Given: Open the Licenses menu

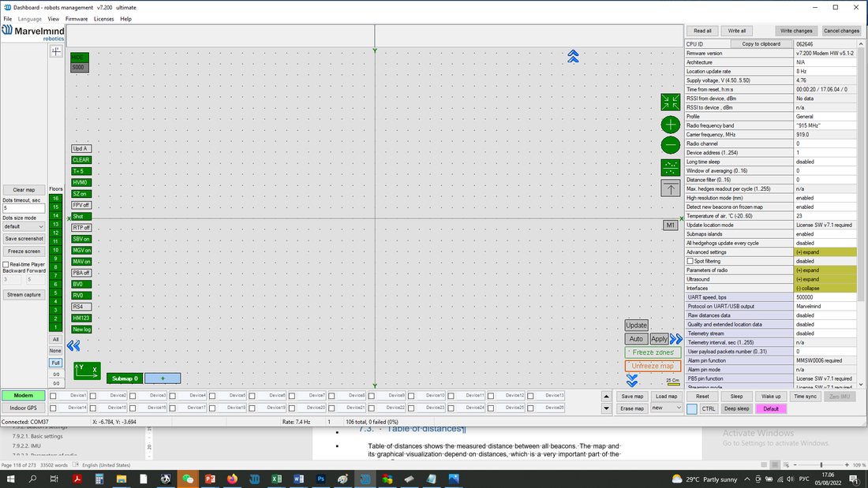Looking at the screenshot, I should pyautogui.click(x=103, y=19).
